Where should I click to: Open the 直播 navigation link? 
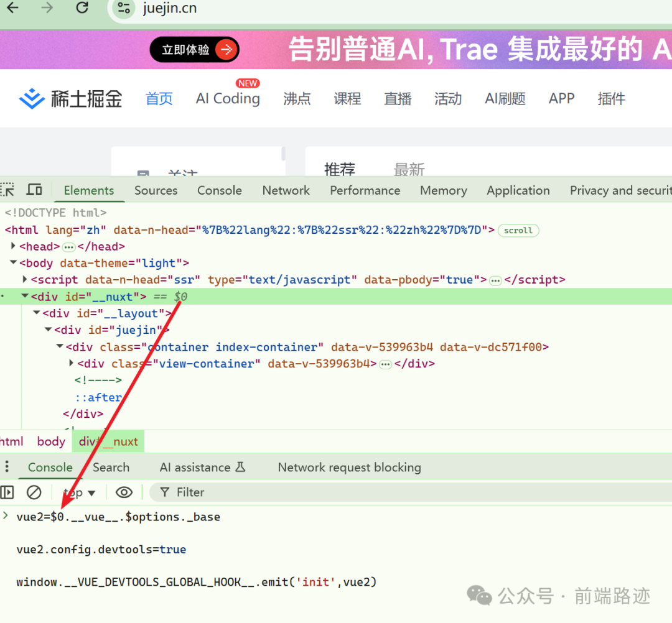tap(397, 99)
